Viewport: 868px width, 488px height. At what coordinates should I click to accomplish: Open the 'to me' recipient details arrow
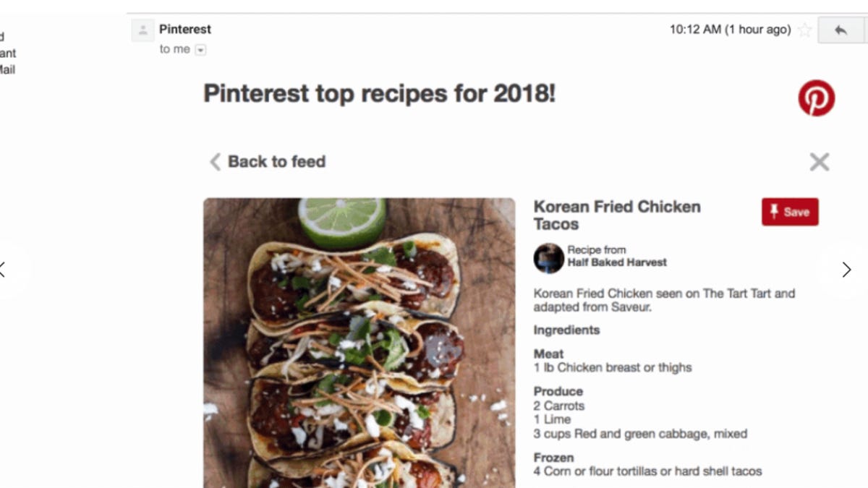(x=201, y=49)
